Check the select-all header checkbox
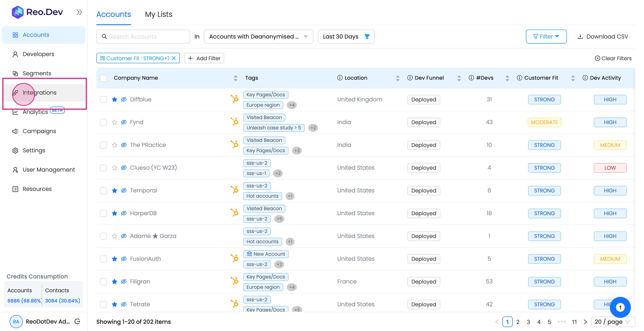Image resolution: width=644 pixels, height=331 pixels. pyautogui.click(x=103, y=78)
